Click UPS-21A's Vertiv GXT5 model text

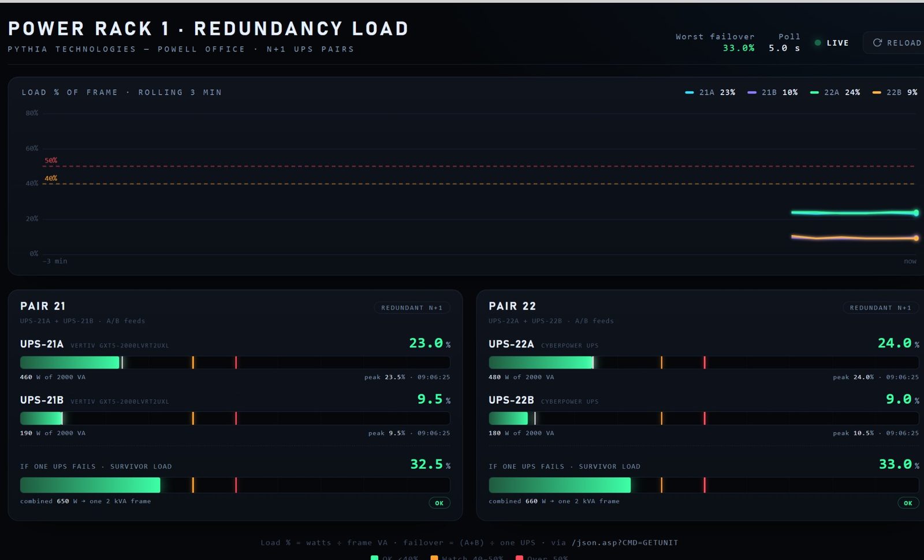(x=120, y=346)
